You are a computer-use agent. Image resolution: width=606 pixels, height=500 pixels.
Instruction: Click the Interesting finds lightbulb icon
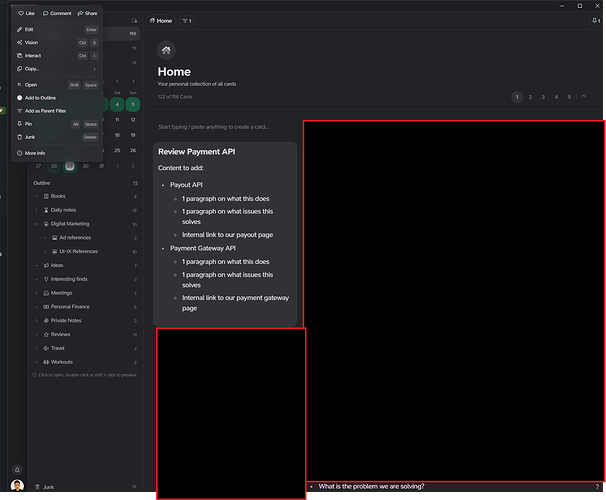[x=46, y=279]
